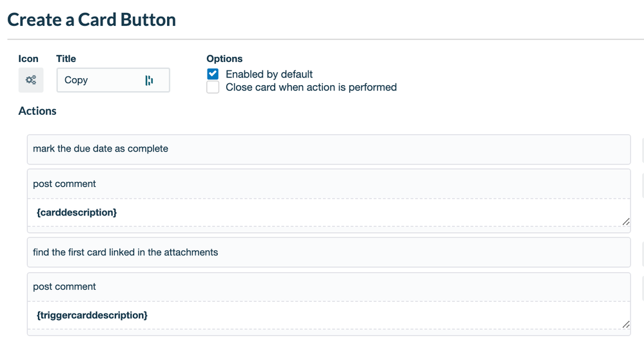The image size is (644, 349).
Task: Click edge button beside due date action
Action: click(642, 149)
